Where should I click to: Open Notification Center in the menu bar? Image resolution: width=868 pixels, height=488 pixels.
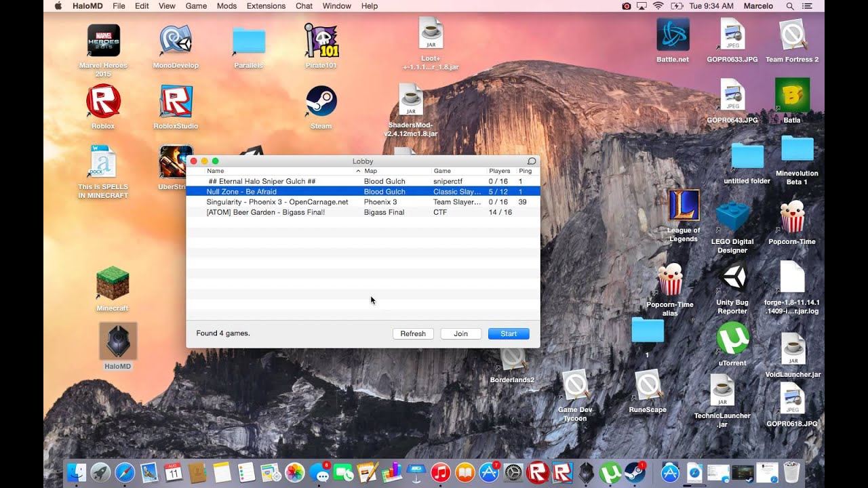point(807,6)
